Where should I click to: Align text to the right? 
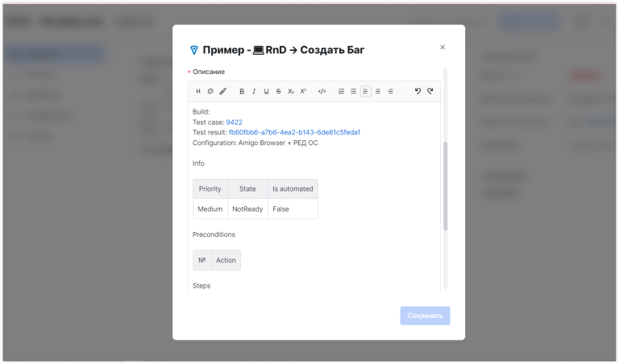tap(390, 92)
